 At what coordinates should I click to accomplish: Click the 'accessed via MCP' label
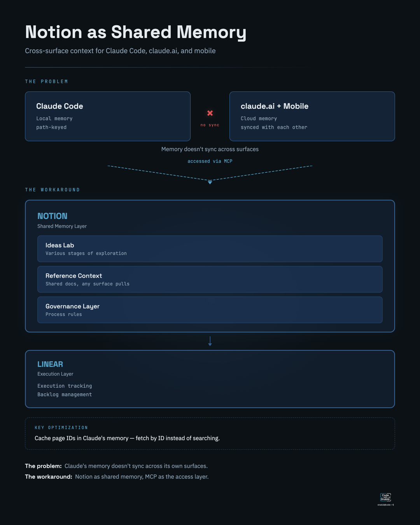point(210,161)
